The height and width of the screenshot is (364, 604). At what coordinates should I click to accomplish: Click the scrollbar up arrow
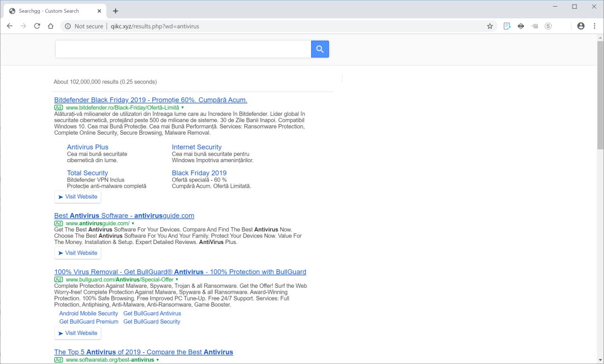tap(600, 38)
